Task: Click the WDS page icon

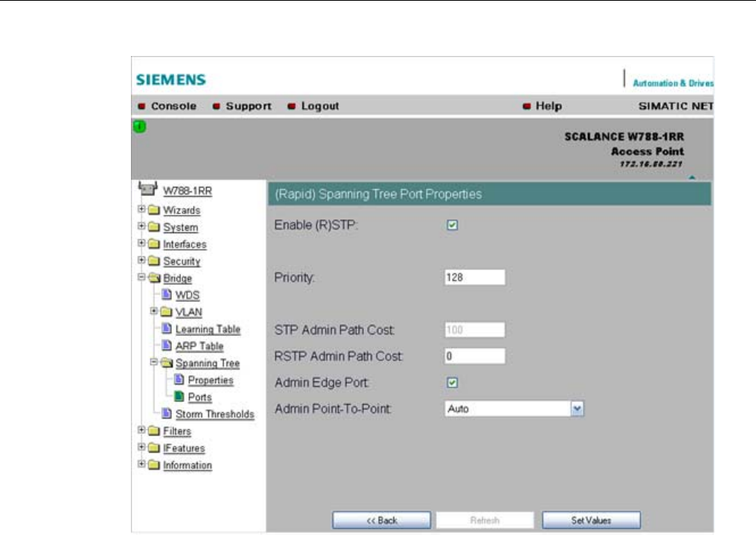Action: tap(166, 294)
